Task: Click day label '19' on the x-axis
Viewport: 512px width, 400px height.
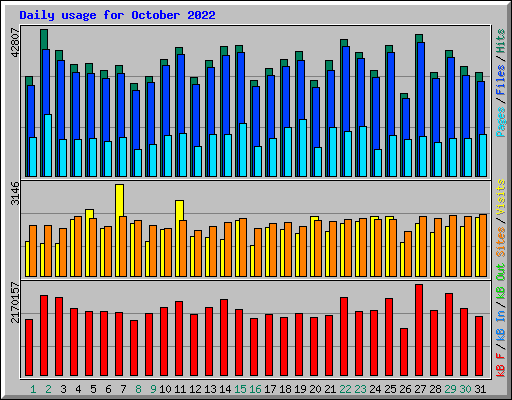Action: click(x=300, y=389)
